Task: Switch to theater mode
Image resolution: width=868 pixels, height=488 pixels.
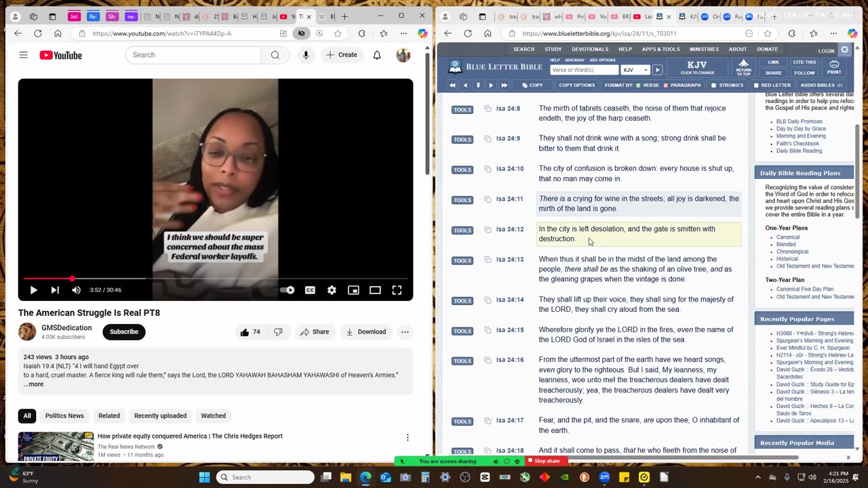Action: click(375, 290)
